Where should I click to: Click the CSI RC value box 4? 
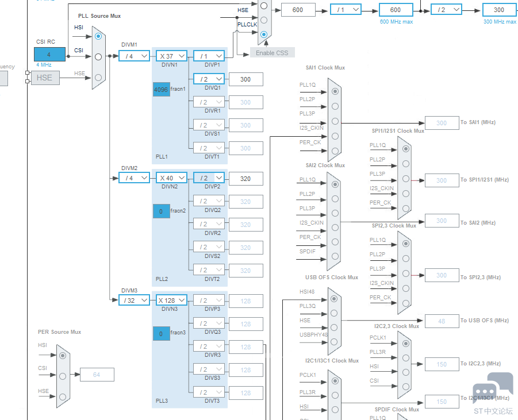coord(49,54)
